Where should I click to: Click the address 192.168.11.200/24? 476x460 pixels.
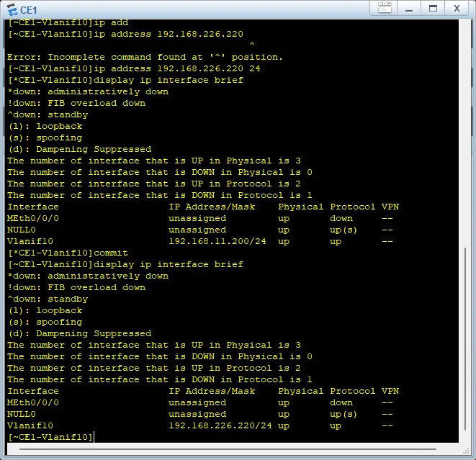[217, 241]
